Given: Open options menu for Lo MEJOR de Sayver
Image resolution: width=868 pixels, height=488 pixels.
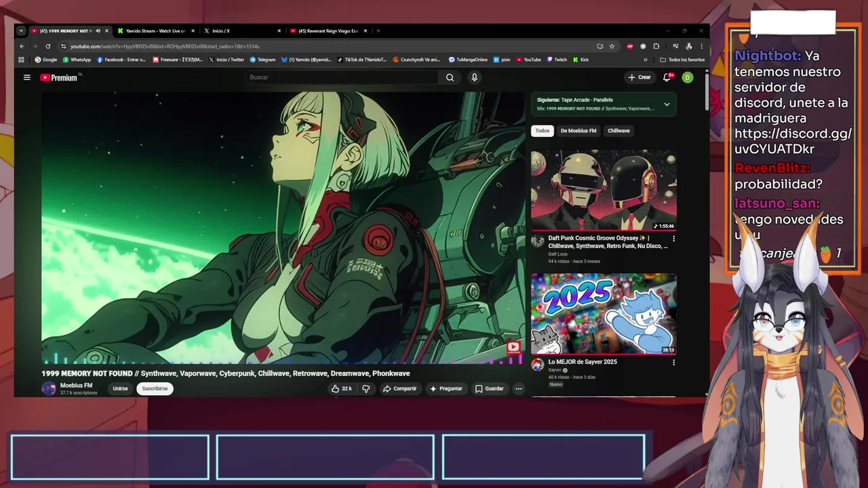Looking at the screenshot, I should 673,363.
